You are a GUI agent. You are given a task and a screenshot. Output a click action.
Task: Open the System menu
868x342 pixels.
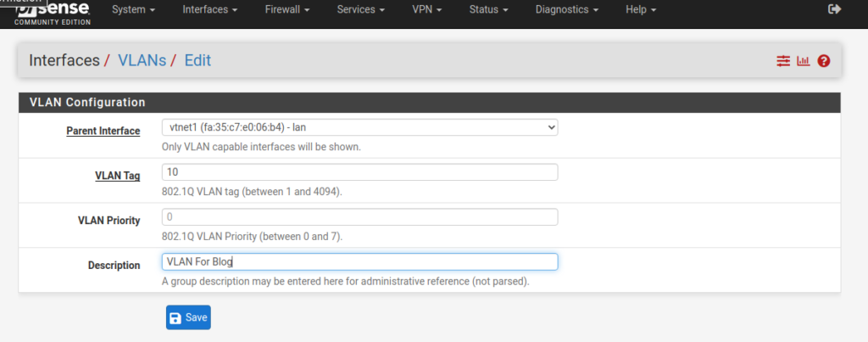(134, 10)
